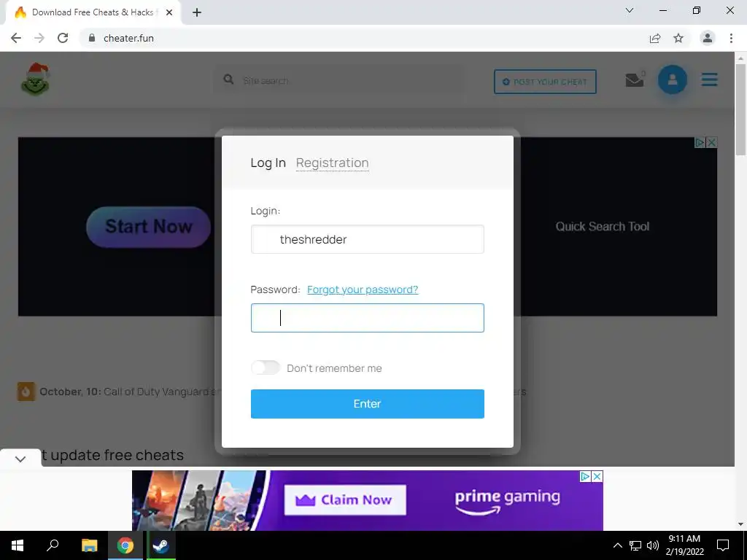747x560 pixels.
Task: Click Claim Now on Prime Gaming ad
Action: 345,500
